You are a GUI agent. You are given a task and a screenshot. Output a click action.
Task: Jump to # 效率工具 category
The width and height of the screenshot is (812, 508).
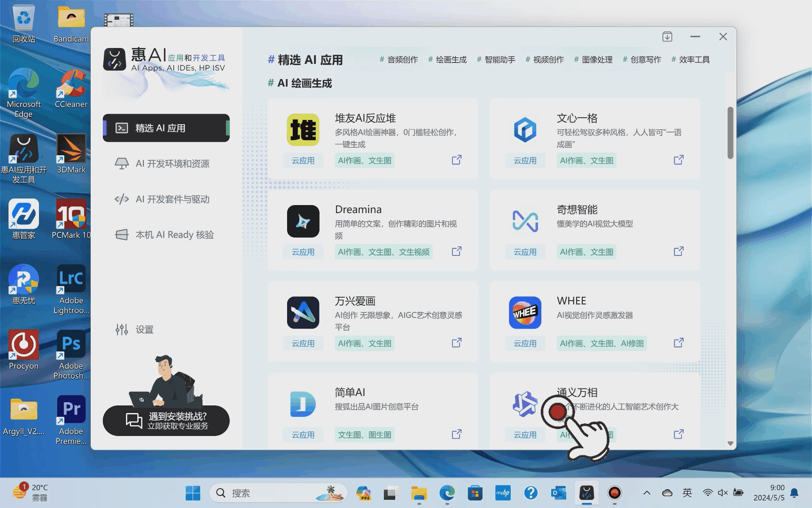coord(690,60)
